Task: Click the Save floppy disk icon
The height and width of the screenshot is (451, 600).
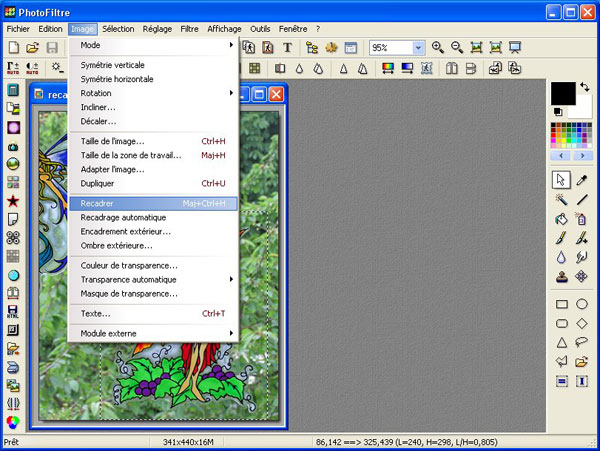Action: 52,47
